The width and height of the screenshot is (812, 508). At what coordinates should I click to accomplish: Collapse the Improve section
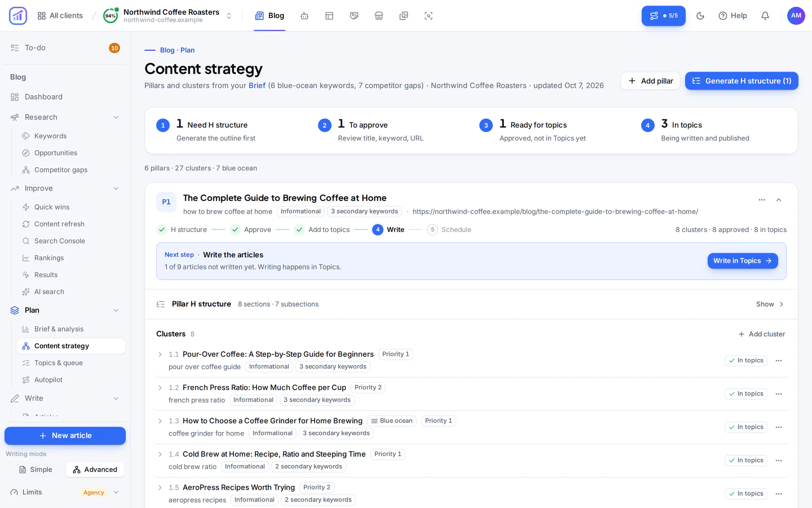click(x=65, y=188)
